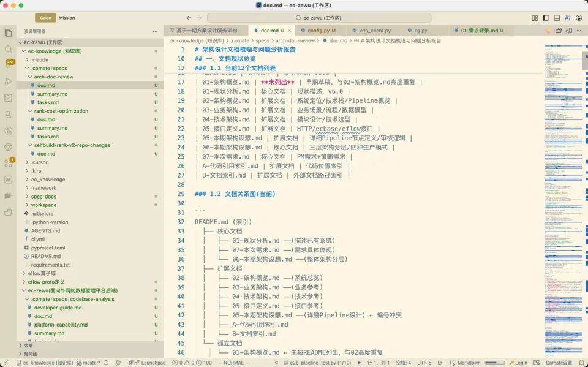
Task: Open the Testing flask icon view
Action: point(8,114)
